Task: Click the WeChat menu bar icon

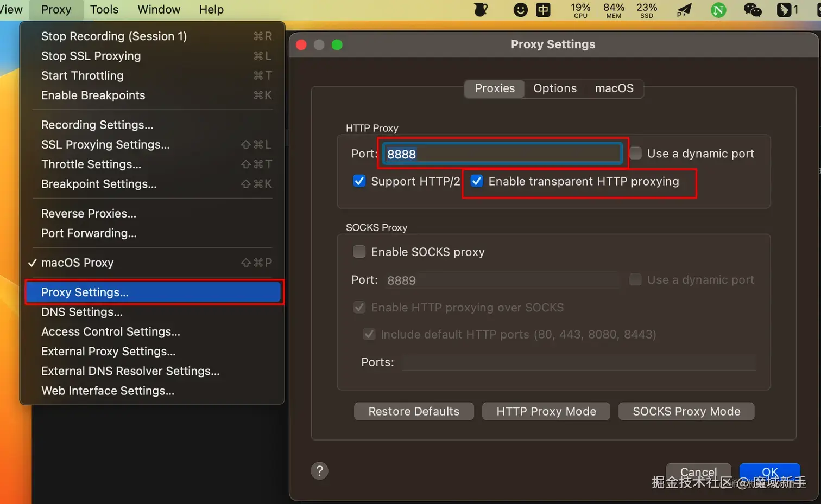Action: [x=753, y=10]
